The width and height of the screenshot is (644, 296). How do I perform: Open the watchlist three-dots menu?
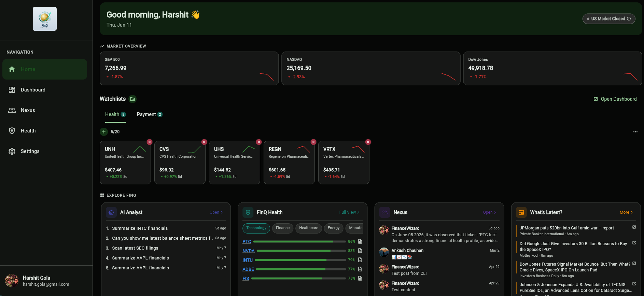[635, 132]
